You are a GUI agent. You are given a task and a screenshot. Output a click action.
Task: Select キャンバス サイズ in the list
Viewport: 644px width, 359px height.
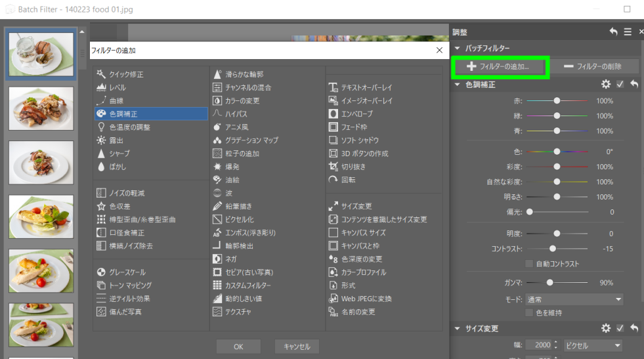pos(364,232)
